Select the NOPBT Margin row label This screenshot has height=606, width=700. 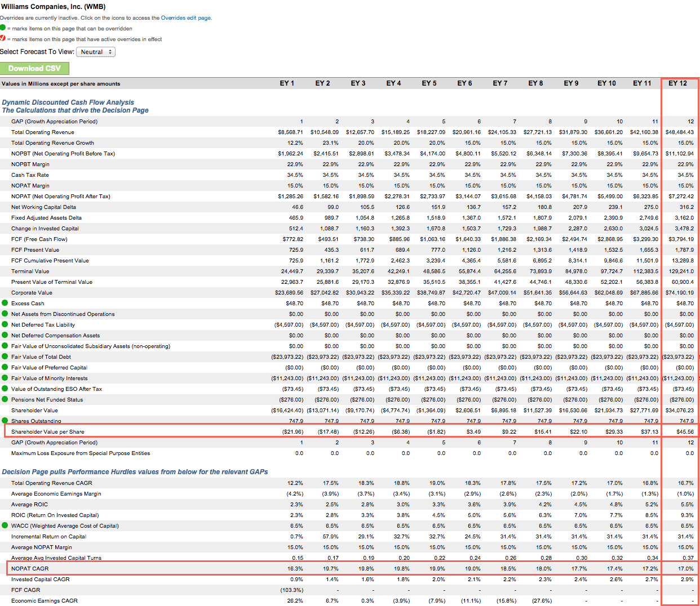(30, 164)
